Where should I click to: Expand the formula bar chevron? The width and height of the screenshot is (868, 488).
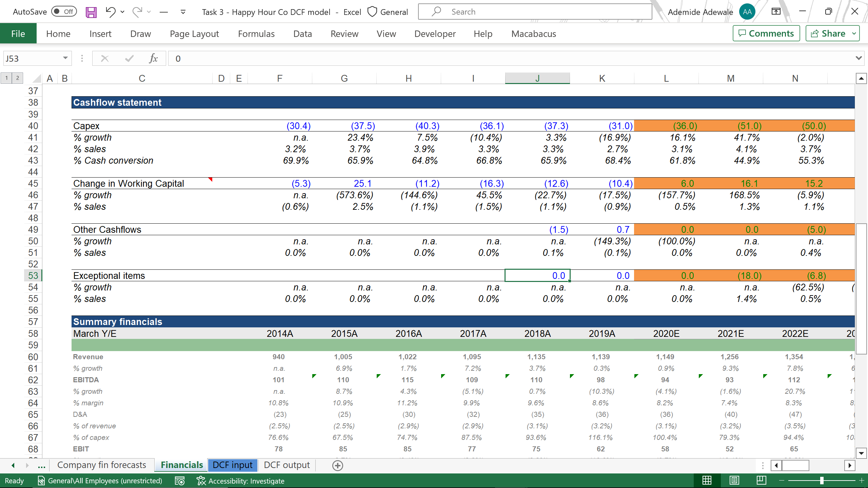click(859, 58)
